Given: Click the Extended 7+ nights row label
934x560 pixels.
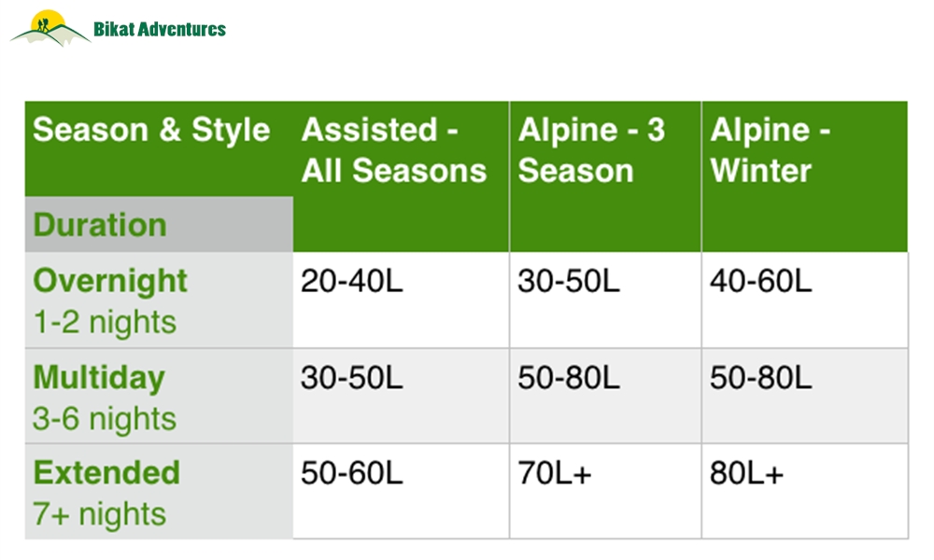Looking at the screenshot, I should tap(159, 492).
